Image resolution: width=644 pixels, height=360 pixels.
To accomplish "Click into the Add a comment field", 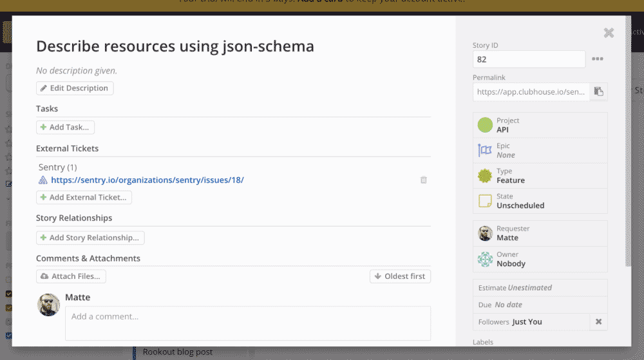I will pos(247,323).
